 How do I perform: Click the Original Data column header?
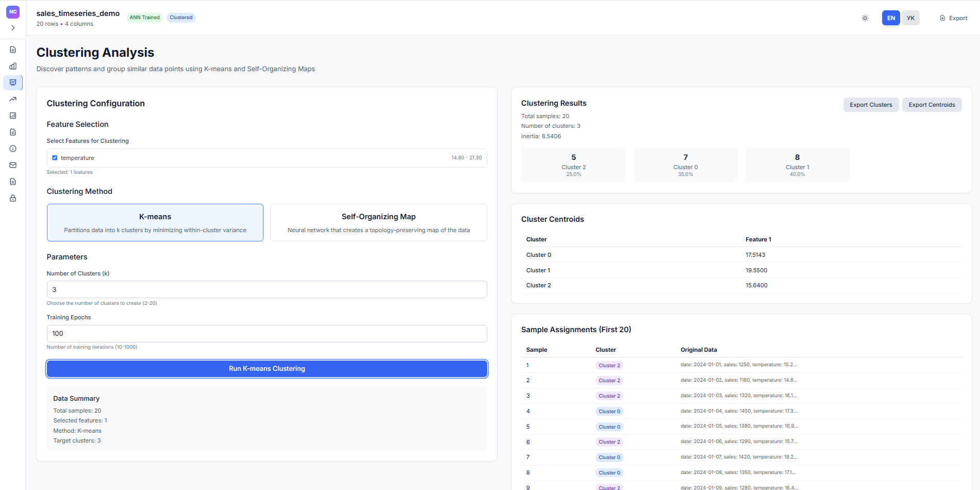(x=699, y=350)
